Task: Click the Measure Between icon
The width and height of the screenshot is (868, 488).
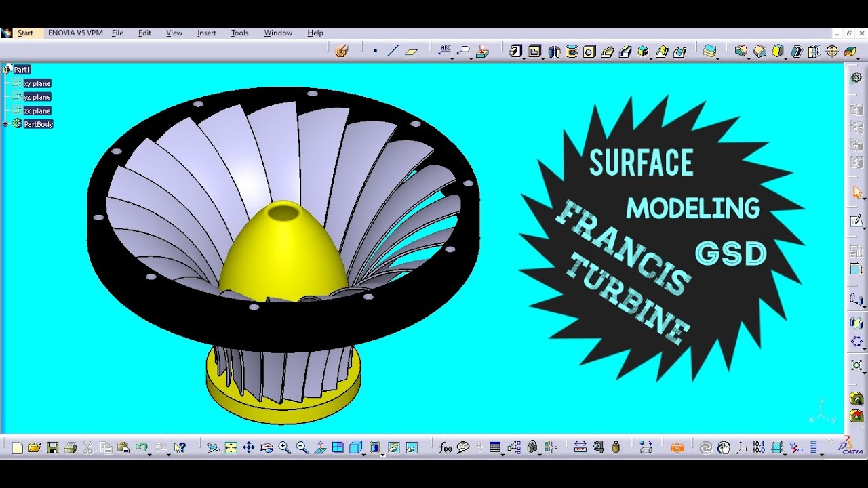Action: click(580, 447)
